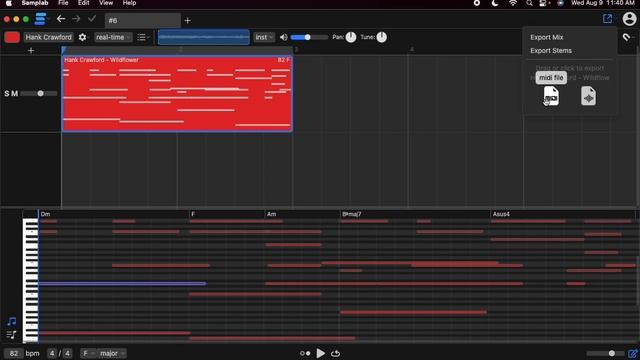Solo the track with S

tap(7, 93)
